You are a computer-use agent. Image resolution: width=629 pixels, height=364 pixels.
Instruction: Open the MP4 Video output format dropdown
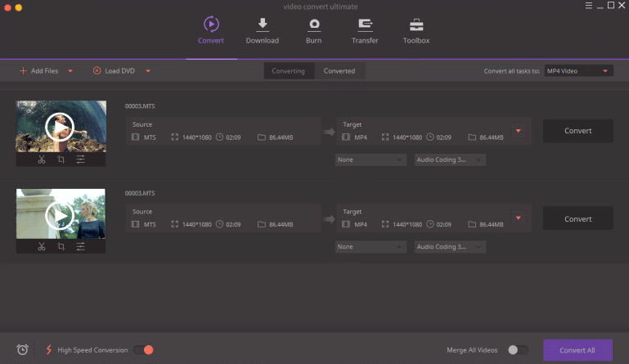pos(578,71)
